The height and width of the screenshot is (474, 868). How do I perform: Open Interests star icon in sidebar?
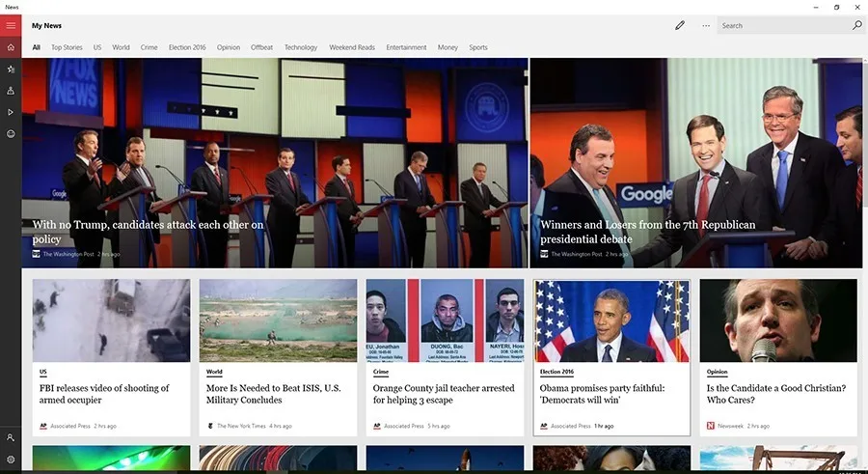[x=11, y=69]
